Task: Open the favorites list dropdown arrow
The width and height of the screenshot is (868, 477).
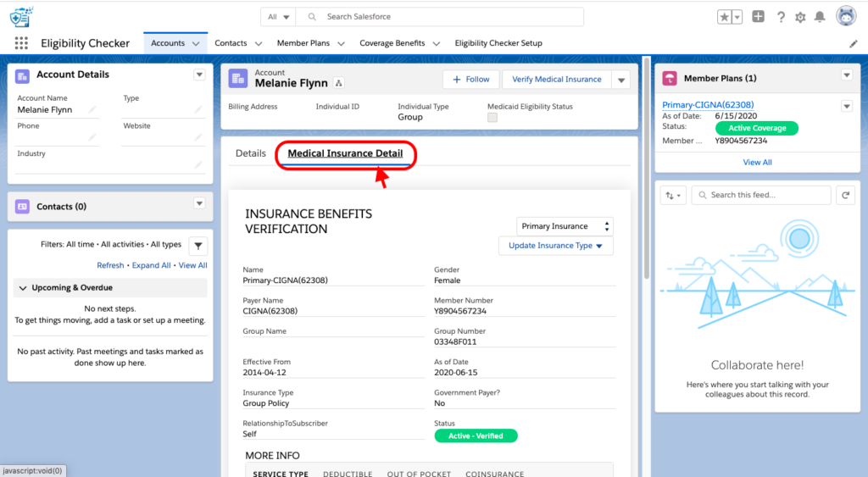Action: pos(737,17)
